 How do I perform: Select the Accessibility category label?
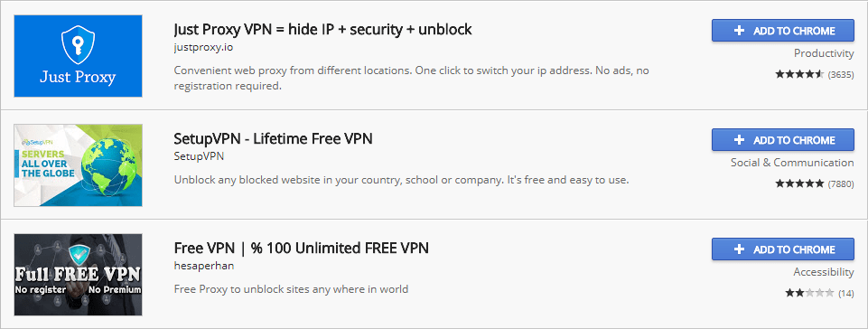pos(824,272)
